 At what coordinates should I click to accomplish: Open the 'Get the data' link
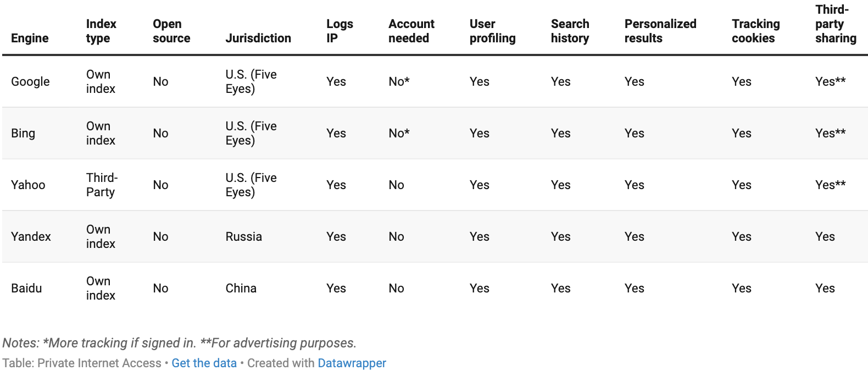(204, 363)
